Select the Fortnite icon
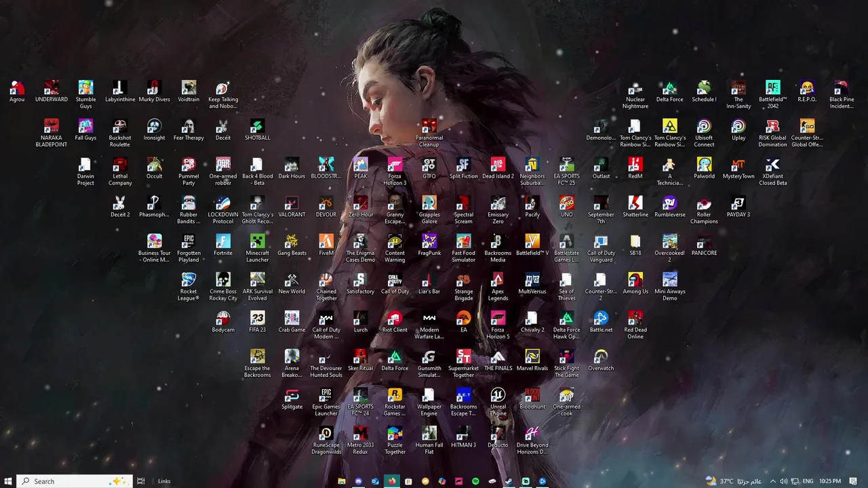The height and width of the screenshot is (488, 868). point(223,246)
